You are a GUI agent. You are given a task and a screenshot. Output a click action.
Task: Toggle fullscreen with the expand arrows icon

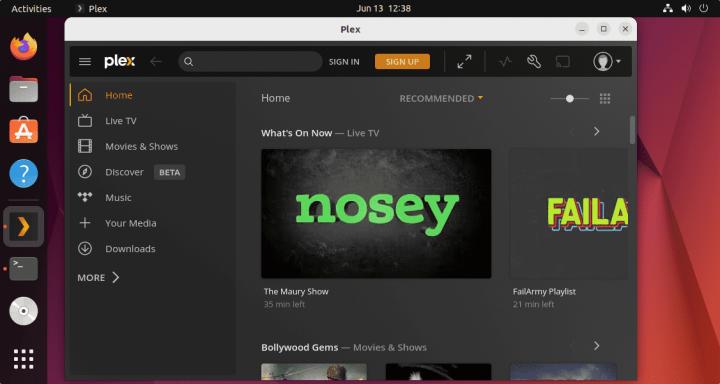[464, 62]
